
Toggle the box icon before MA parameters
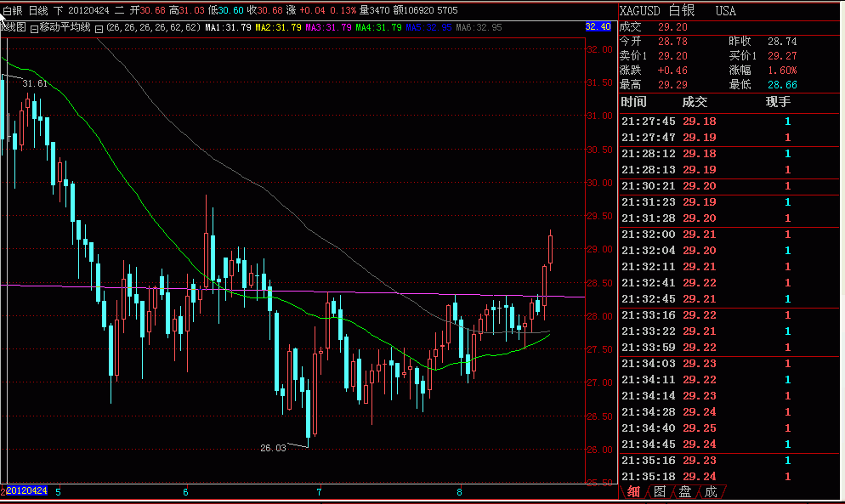(x=99, y=29)
